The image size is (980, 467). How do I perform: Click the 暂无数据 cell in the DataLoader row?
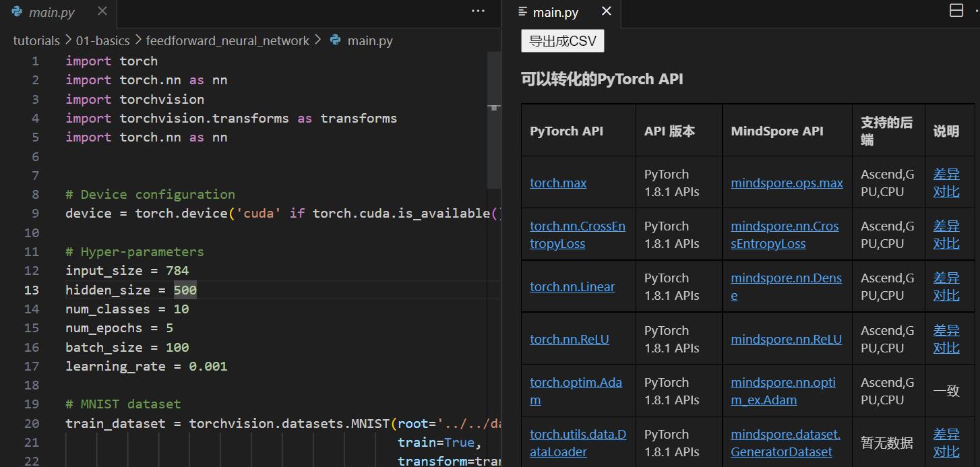click(887, 443)
